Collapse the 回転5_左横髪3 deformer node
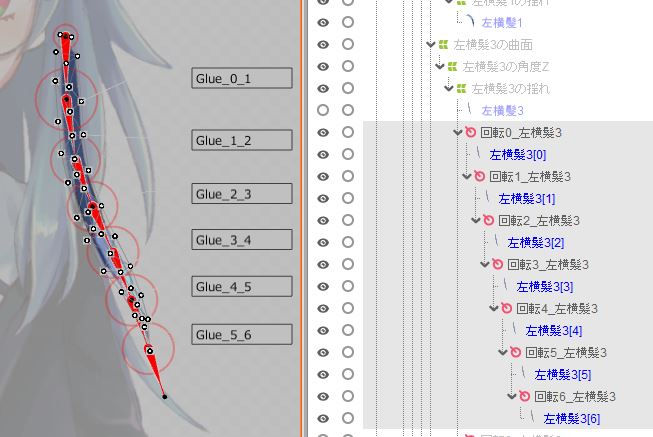Viewport: 653px width, 437px height. (503, 352)
